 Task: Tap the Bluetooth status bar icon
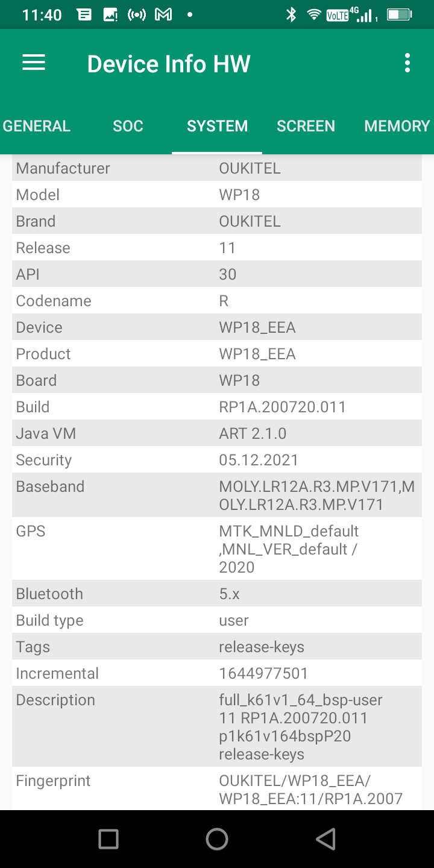(x=291, y=15)
